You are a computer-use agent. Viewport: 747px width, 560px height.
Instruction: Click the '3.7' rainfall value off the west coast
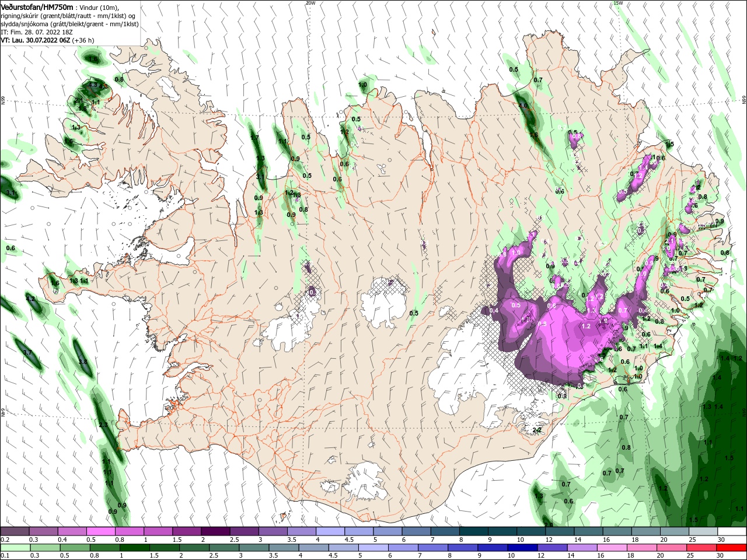(x=27, y=353)
